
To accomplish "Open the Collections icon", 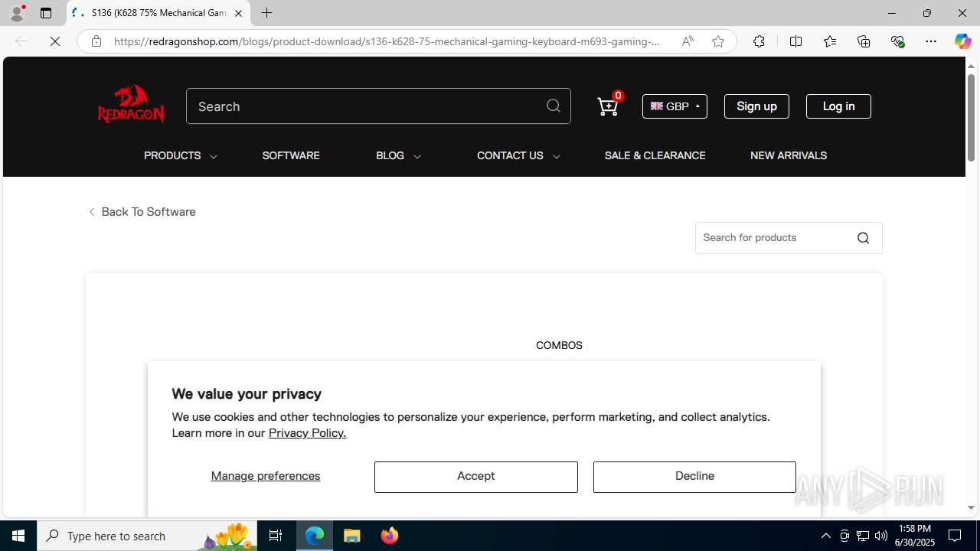I will coord(864,41).
